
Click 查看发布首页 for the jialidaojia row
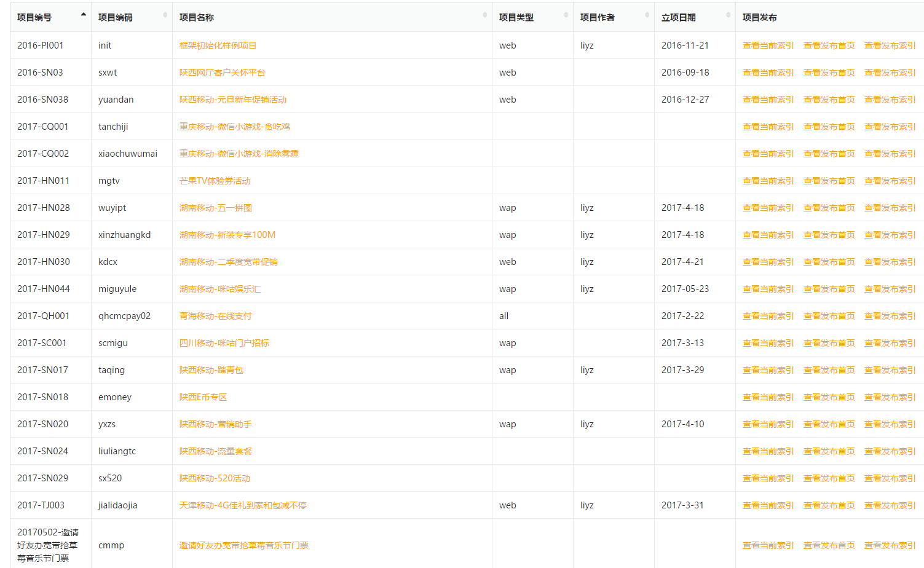[829, 505]
